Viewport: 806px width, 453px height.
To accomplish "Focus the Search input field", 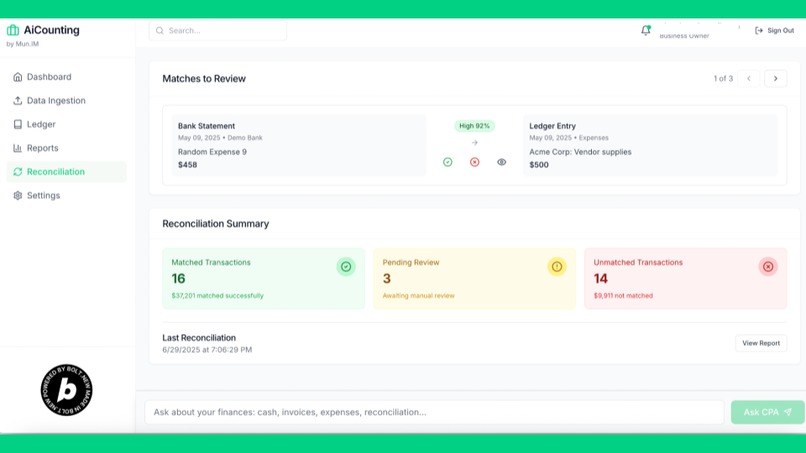I will [x=218, y=31].
